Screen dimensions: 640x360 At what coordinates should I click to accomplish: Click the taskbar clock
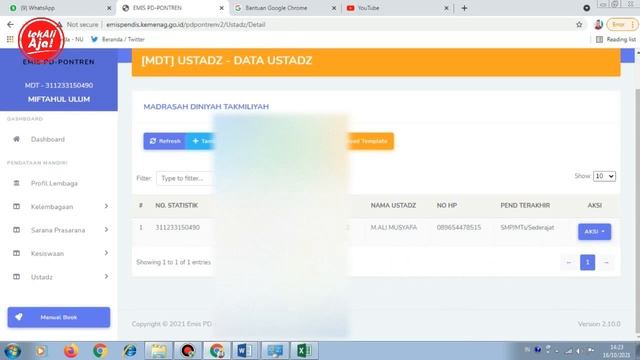(616, 351)
